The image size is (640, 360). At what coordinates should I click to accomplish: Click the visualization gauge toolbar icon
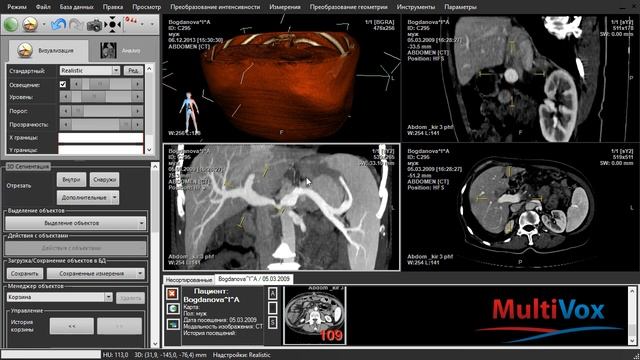point(30,24)
